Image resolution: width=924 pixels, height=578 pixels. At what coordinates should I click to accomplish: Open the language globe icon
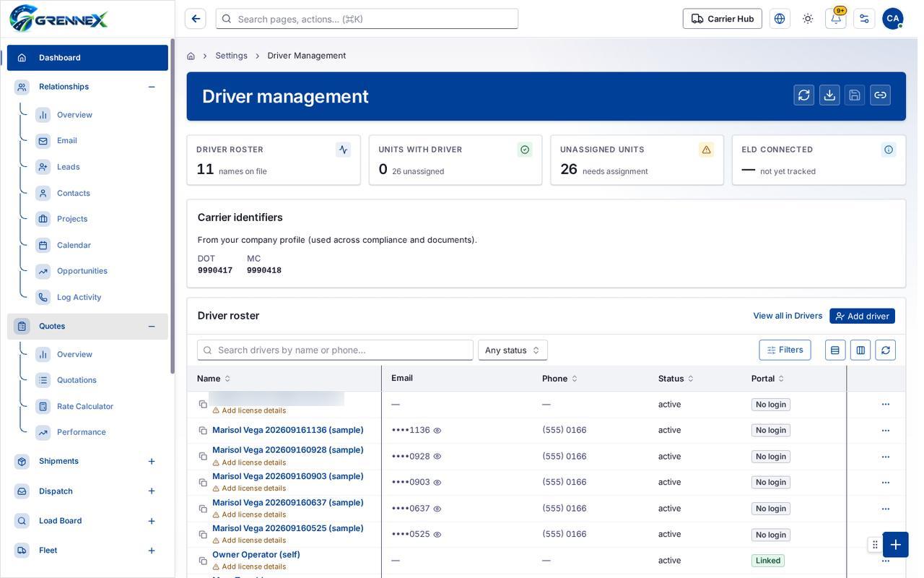pos(780,19)
